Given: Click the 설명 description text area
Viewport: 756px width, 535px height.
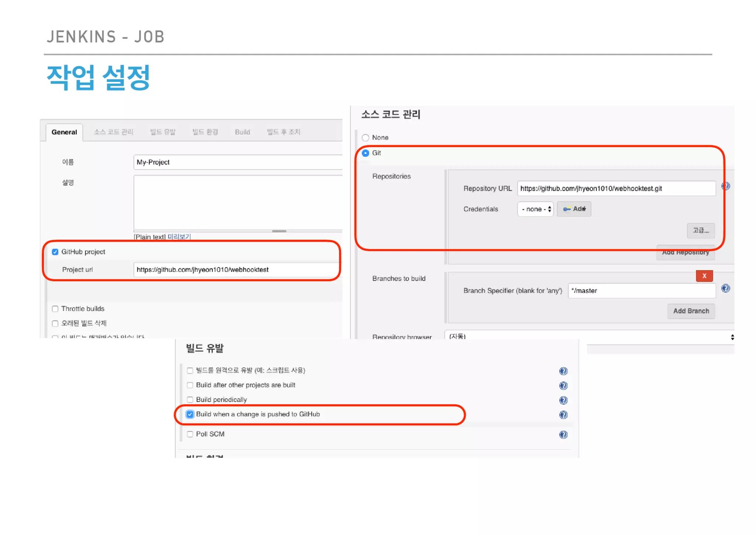Looking at the screenshot, I should [238, 202].
